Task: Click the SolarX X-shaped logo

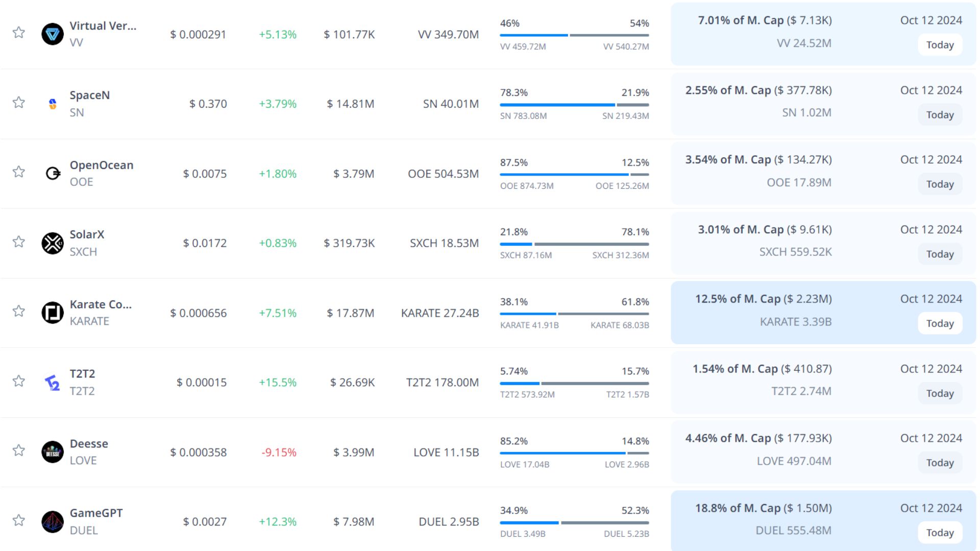Action: tap(52, 243)
